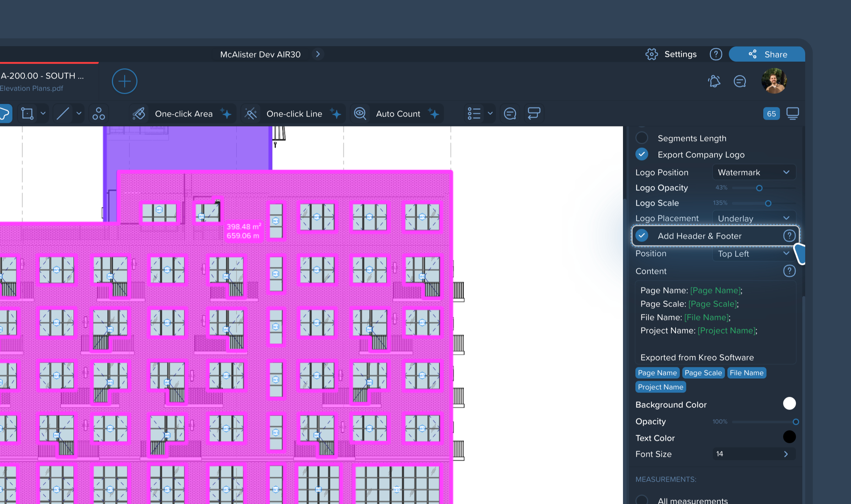Open the McAlister Dev AIR30 project breadcrumb
Screen dimensions: 851x504
260,54
